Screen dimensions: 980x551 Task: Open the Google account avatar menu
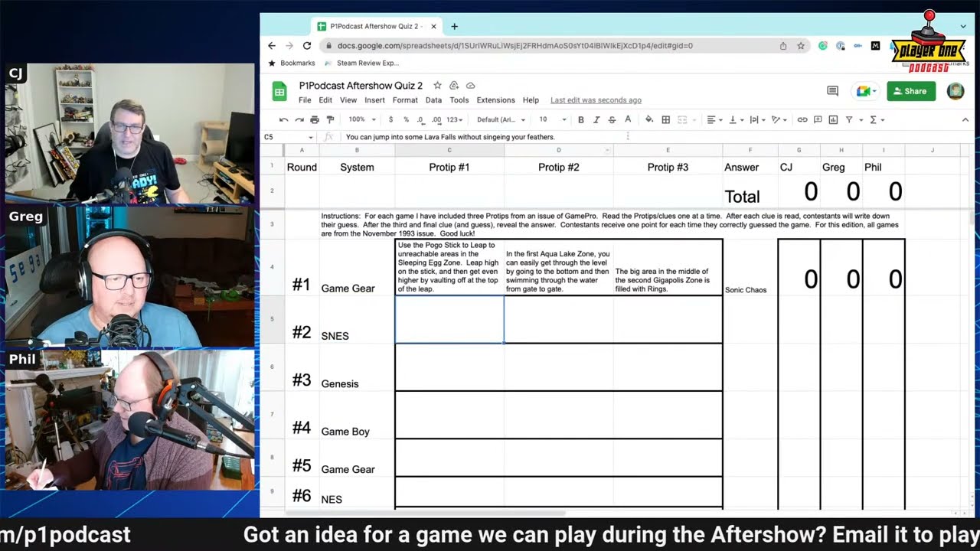(955, 91)
